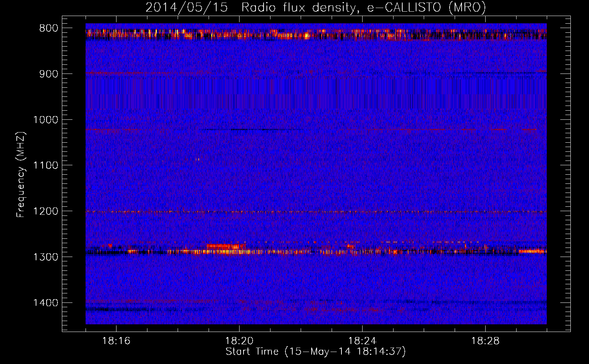Click the '18:24' time axis label

[x=362, y=341]
